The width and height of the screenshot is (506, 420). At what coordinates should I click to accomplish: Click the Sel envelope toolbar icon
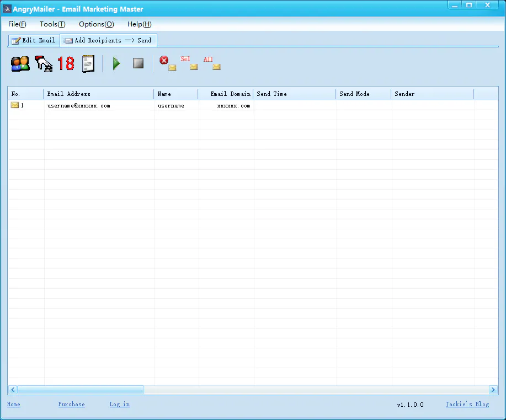pyautogui.click(x=189, y=63)
